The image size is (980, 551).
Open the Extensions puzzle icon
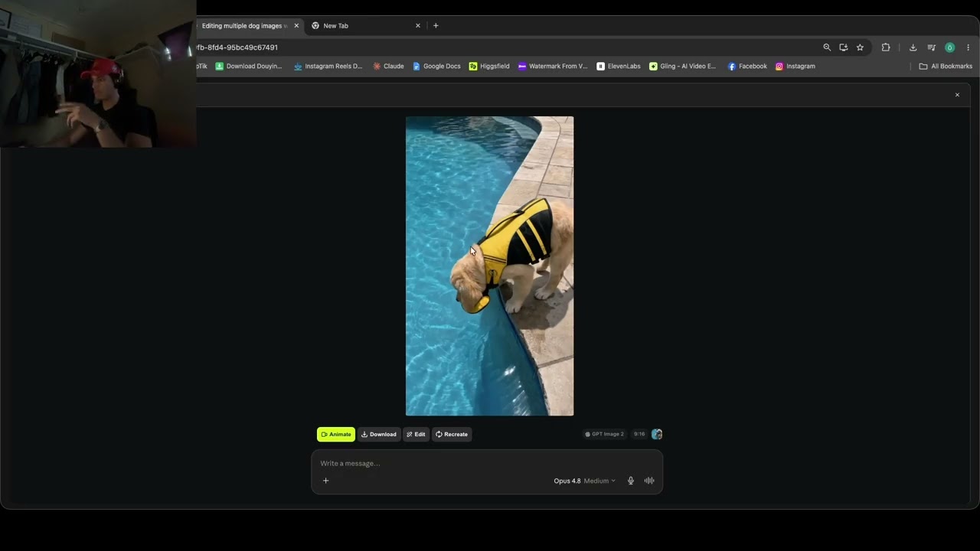pyautogui.click(x=886, y=47)
